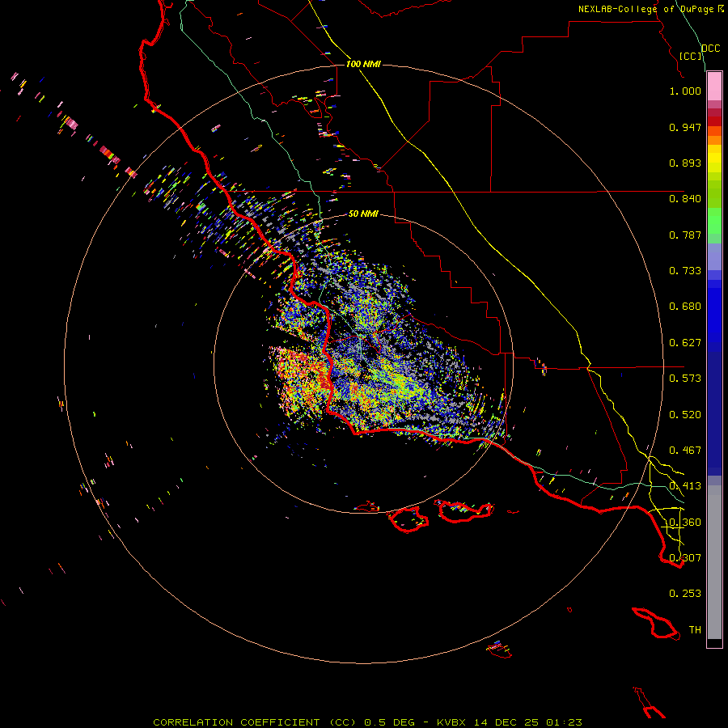
Task: Click the 01:23 time in the caption
Action: click(564, 722)
